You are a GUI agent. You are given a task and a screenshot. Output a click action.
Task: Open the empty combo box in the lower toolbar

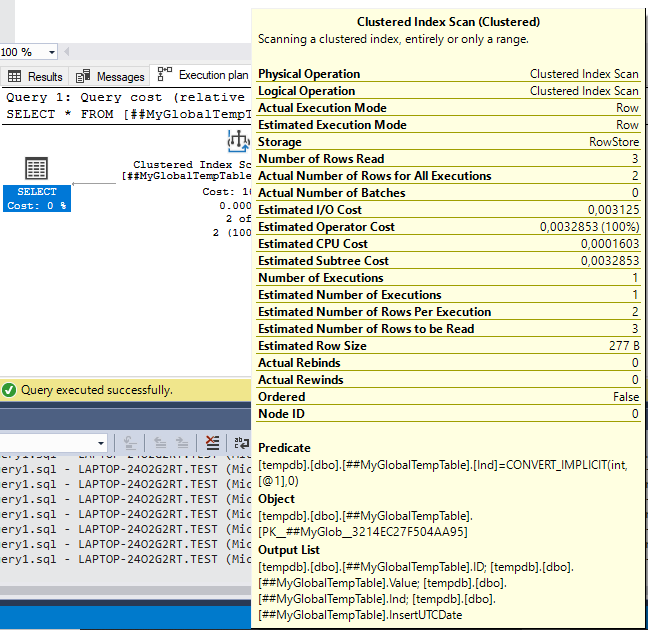coord(54,444)
